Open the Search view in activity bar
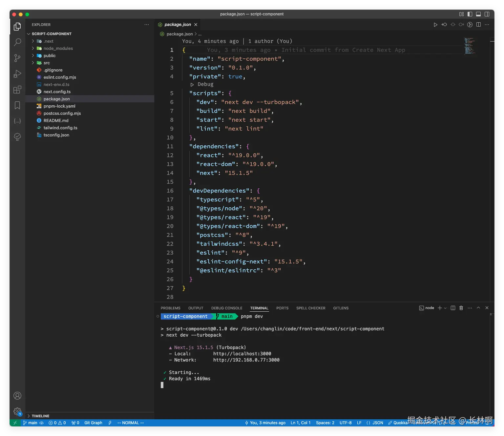 [17, 42]
